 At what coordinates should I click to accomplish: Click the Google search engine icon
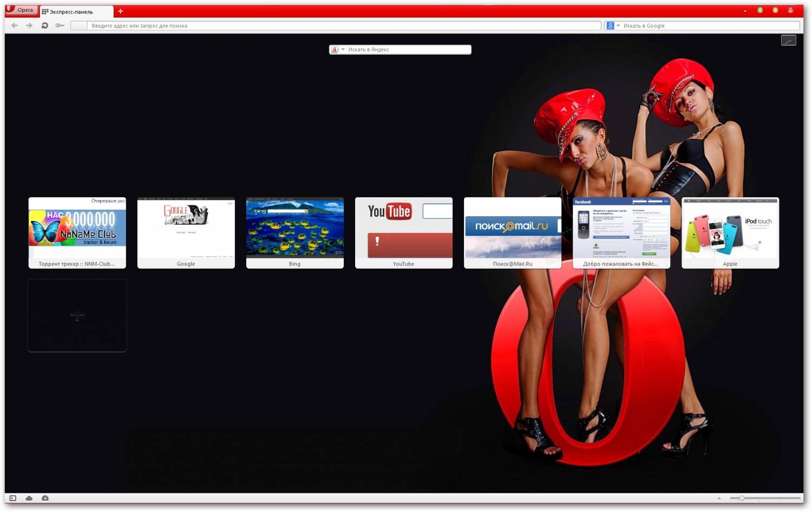(x=610, y=25)
